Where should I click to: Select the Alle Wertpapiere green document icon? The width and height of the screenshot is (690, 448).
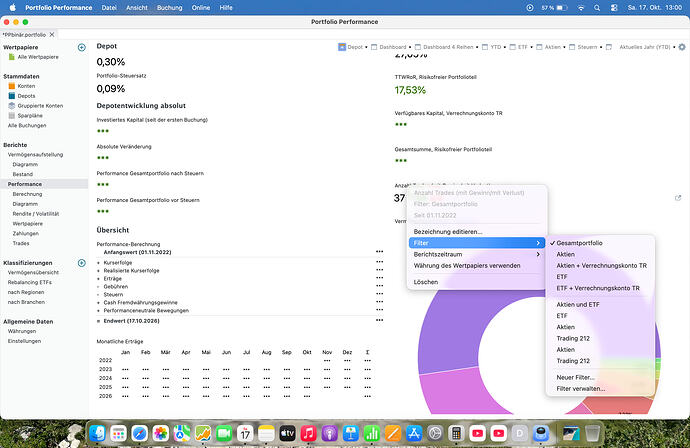pyautogui.click(x=12, y=57)
